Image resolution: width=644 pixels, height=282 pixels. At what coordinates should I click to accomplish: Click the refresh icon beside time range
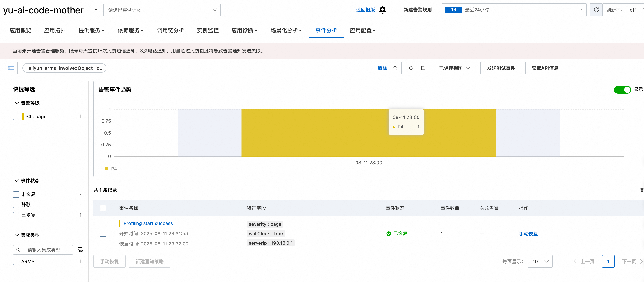596,10
